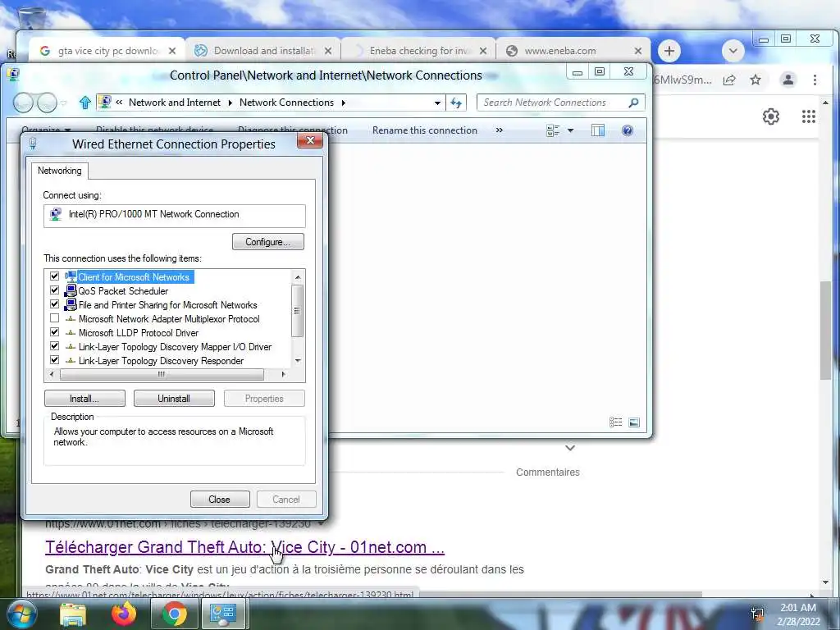This screenshot has height=630, width=840.
Task: Select File and Printer Sharing for Microsoft Networks
Action: 167,305
